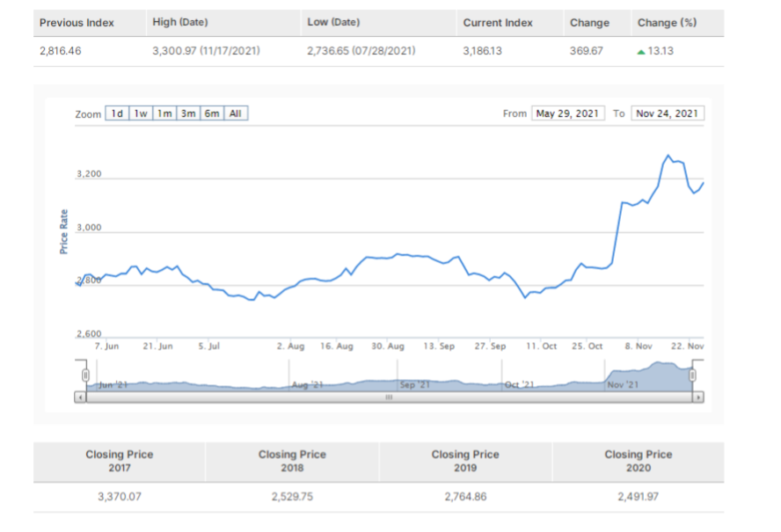Select the percent change value 13.13
Viewport: 781px width, 532px height.
661,51
